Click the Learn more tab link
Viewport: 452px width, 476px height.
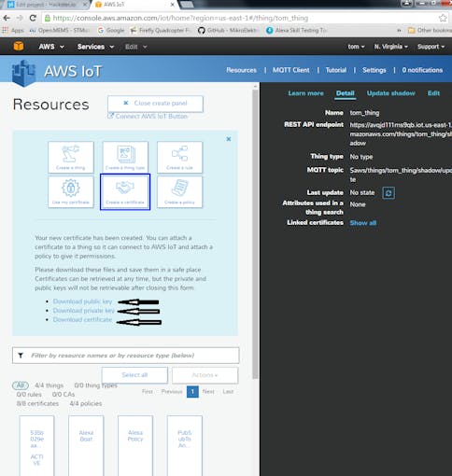pyautogui.click(x=305, y=93)
